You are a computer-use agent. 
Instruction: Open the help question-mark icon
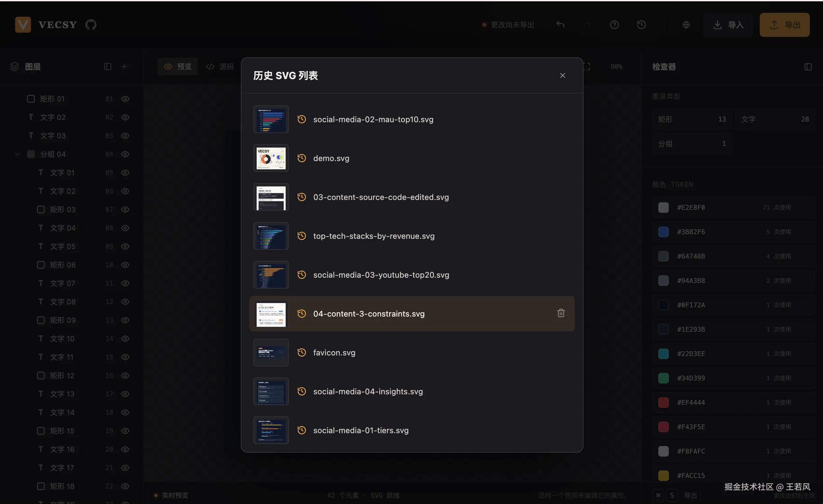click(x=614, y=24)
